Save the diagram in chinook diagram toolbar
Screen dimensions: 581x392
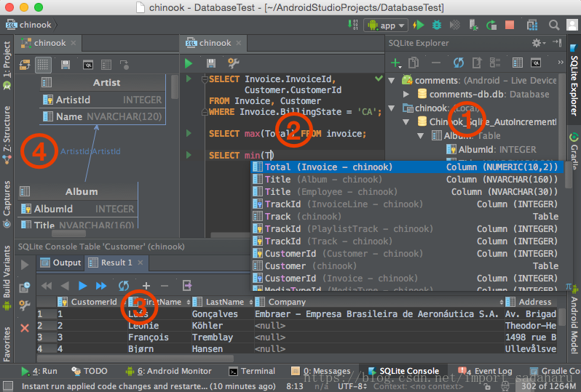(66, 65)
